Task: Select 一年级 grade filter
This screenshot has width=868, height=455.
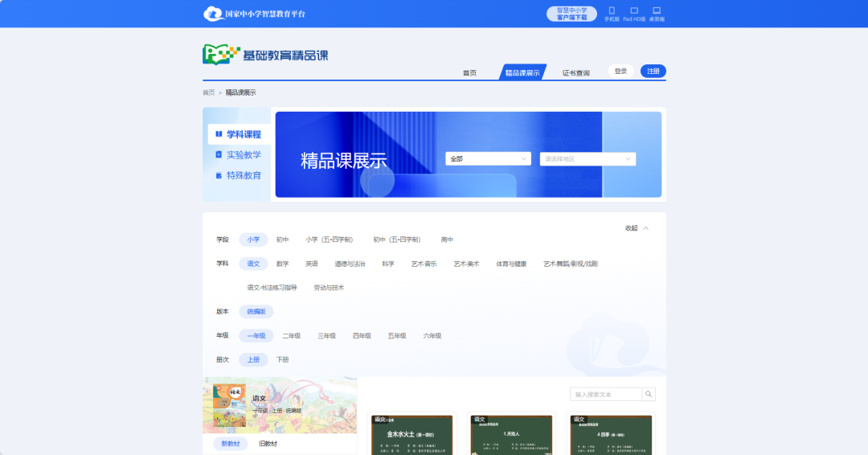Action: point(256,336)
